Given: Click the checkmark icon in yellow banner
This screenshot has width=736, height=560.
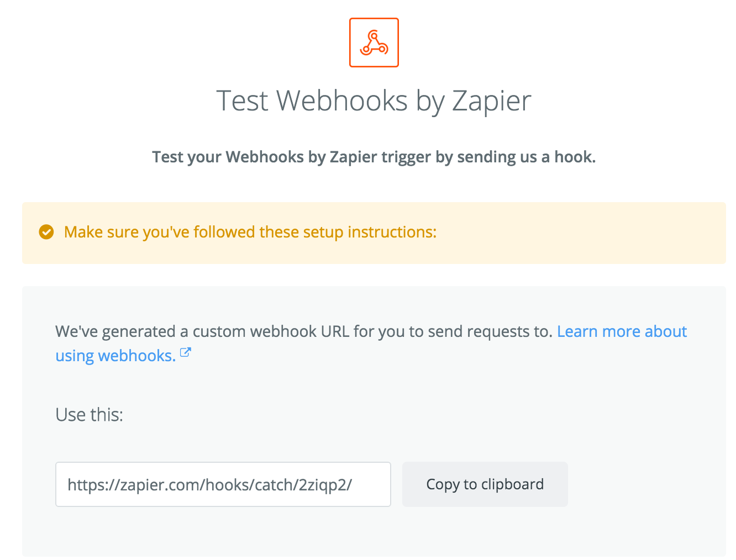Looking at the screenshot, I should click(x=46, y=232).
